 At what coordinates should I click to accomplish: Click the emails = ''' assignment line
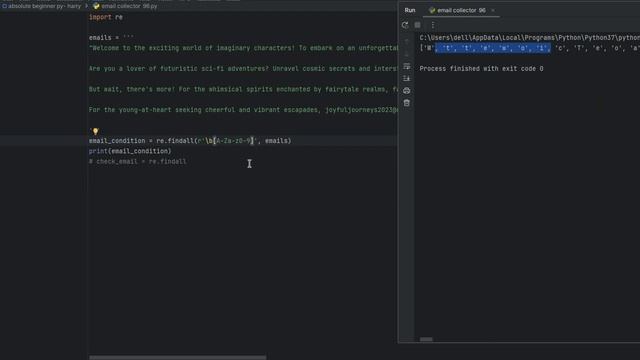[x=111, y=38]
